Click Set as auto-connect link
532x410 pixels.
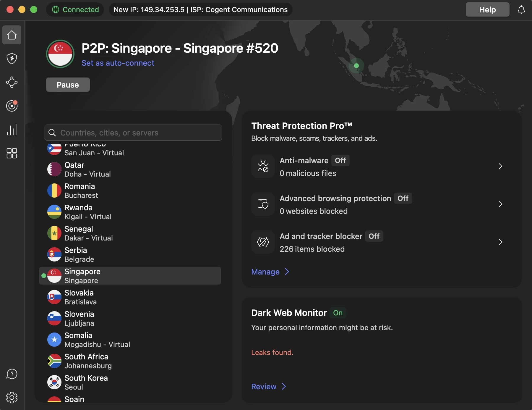tap(118, 63)
